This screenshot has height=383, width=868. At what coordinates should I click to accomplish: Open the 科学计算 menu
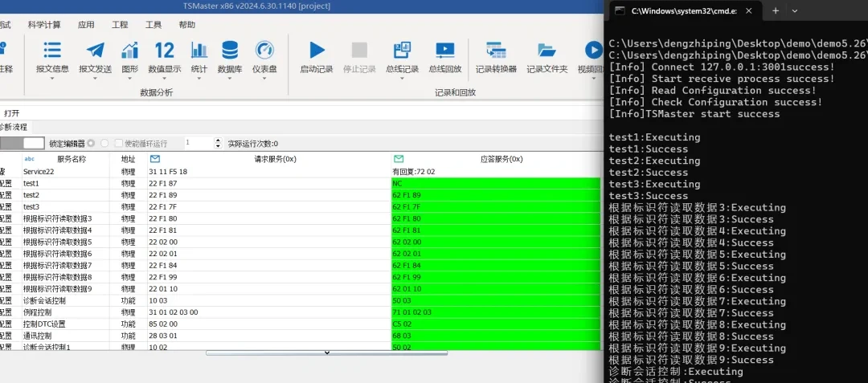coord(44,25)
